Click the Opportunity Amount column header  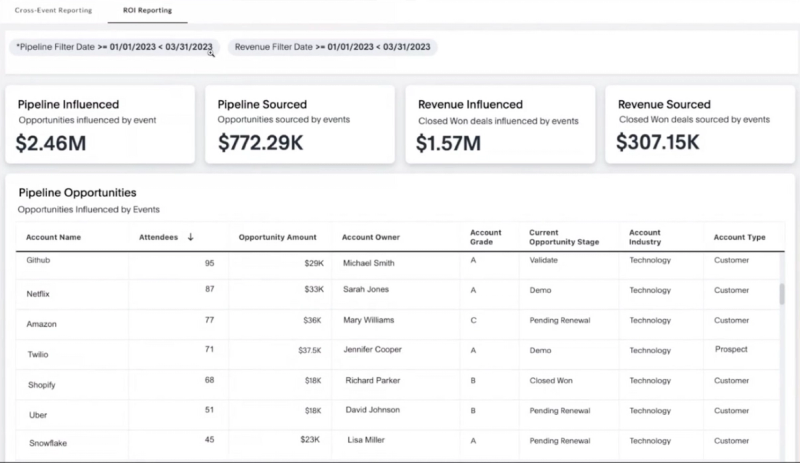[x=277, y=238]
